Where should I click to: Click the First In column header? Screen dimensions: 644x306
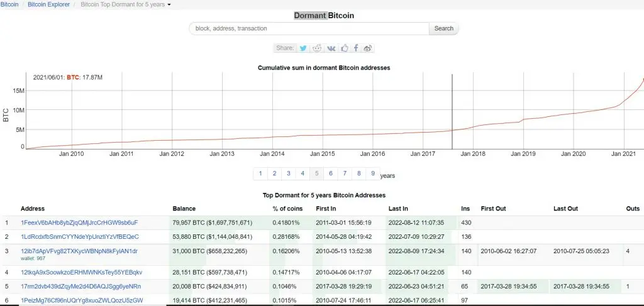[326, 209]
